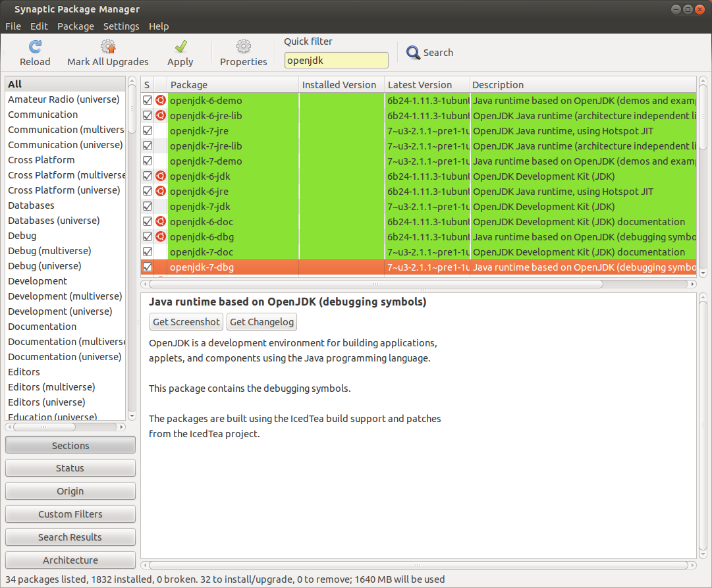
Task: Open the Settings menu
Action: pos(121,26)
